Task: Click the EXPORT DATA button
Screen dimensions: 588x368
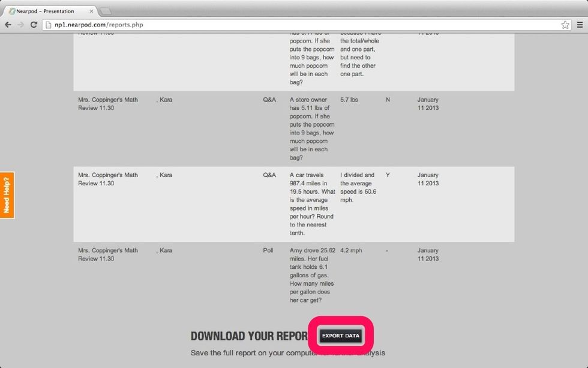Action: pos(340,336)
